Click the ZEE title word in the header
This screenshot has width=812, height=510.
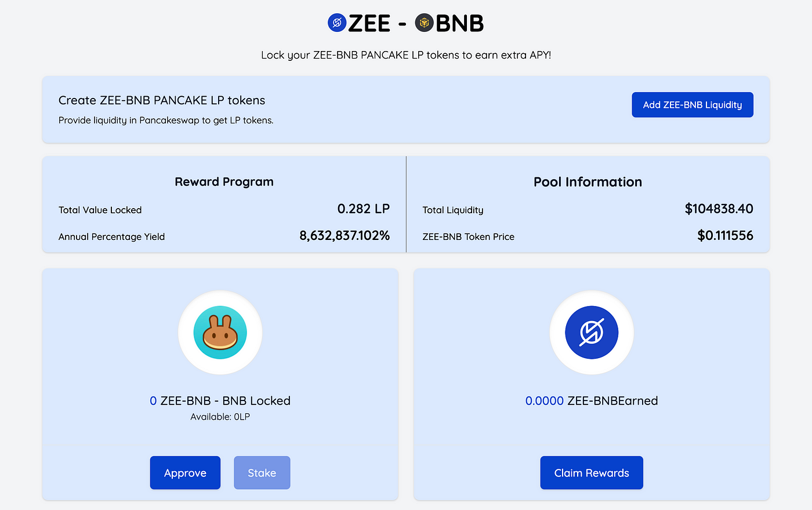pyautogui.click(x=369, y=23)
